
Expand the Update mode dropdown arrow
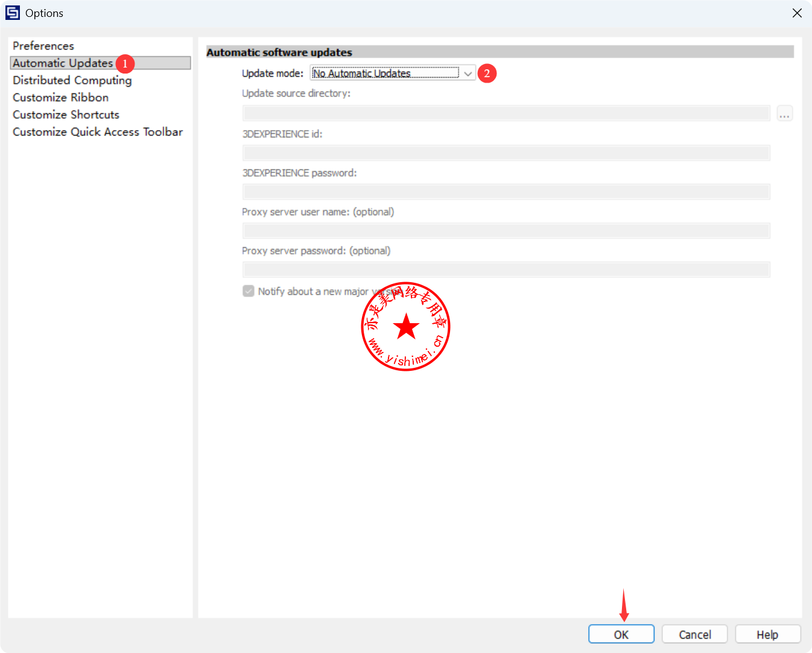click(468, 74)
